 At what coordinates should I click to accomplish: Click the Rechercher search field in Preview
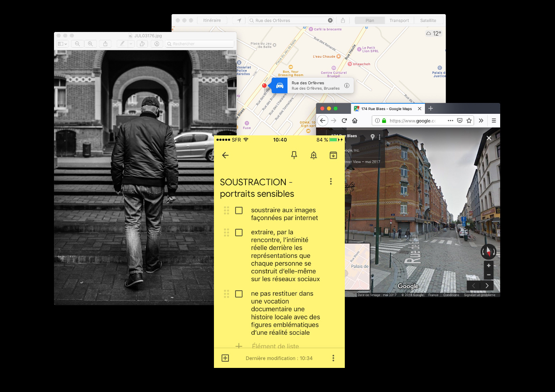pyautogui.click(x=199, y=44)
